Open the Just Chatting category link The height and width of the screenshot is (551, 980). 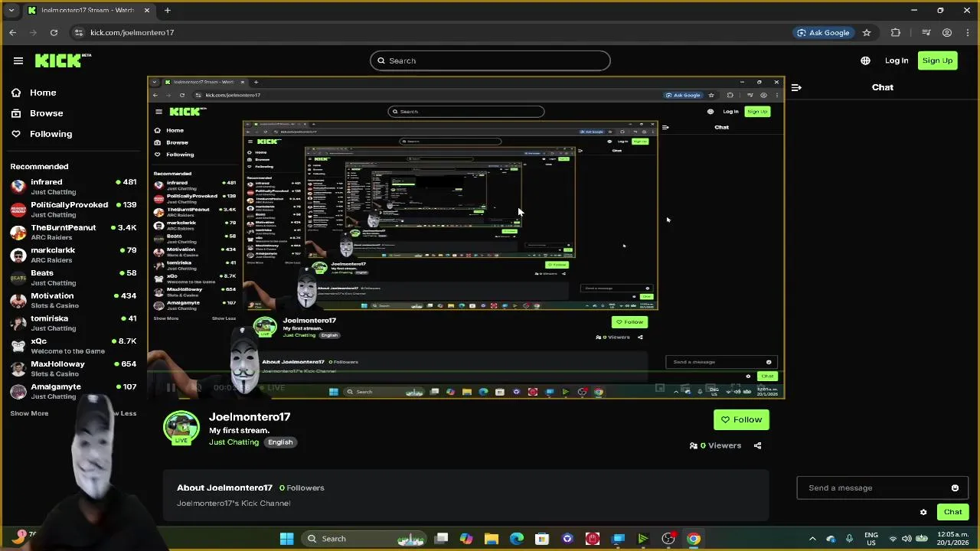[x=234, y=442]
